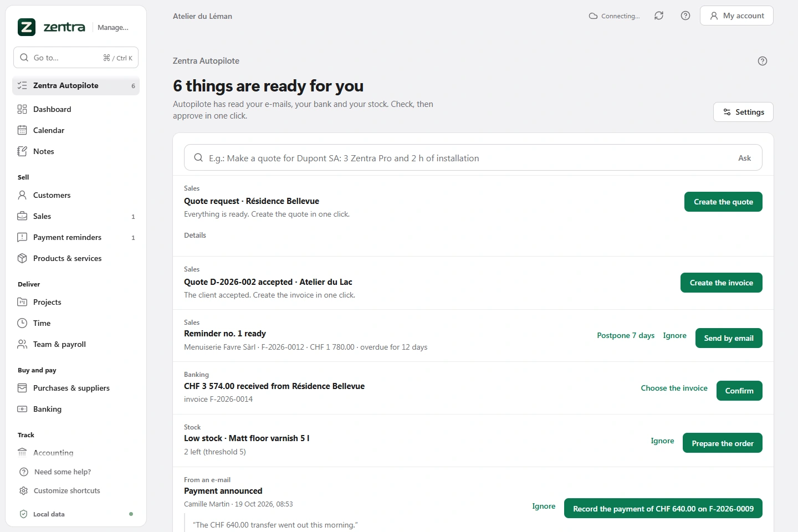
Task: Open the help icon beside My account
Action: click(x=686, y=16)
